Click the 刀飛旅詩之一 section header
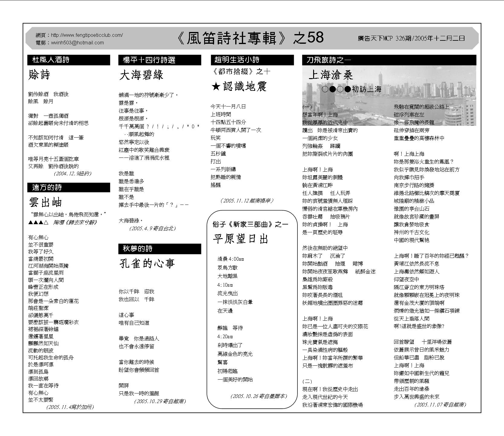Screen dimensions: 504x436 [x=389, y=60]
